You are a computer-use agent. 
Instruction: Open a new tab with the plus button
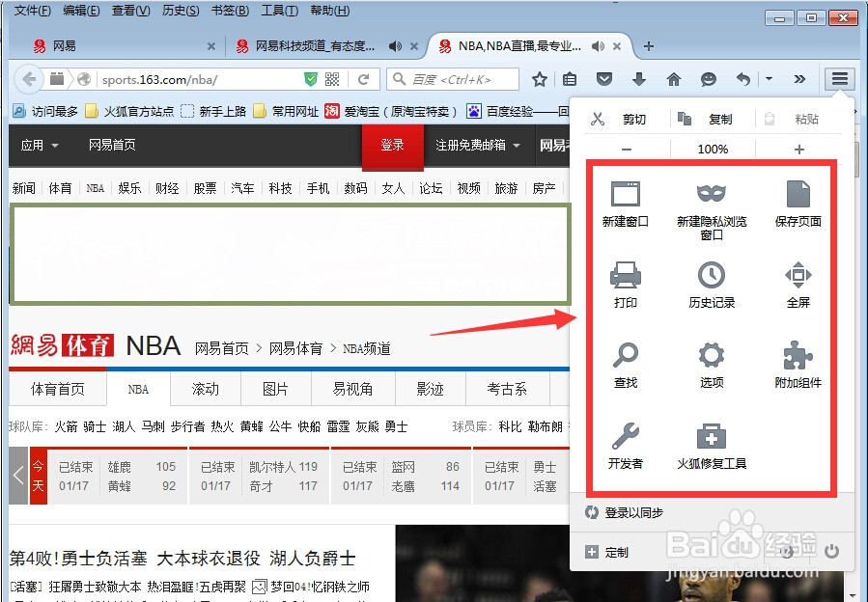(x=649, y=46)
